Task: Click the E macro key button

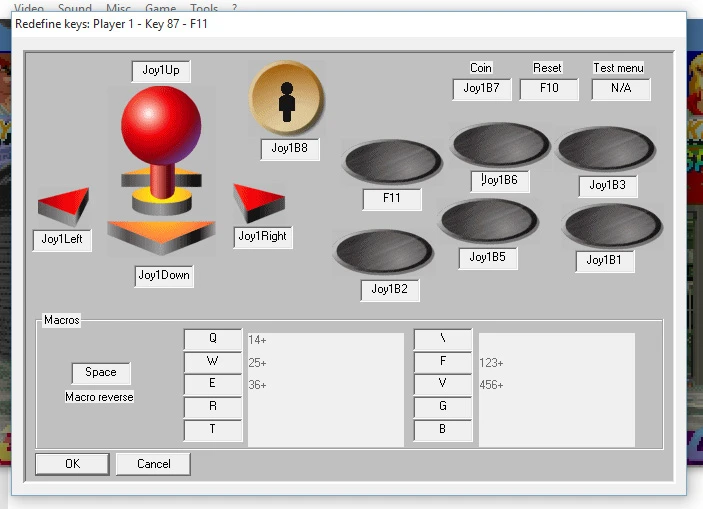Action: [213, 384]
